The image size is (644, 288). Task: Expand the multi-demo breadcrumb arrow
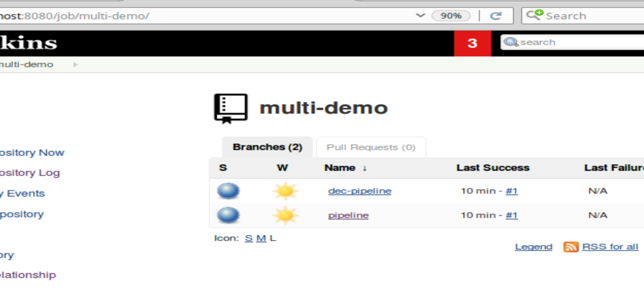pyautogui.click(x=76, y=64)
